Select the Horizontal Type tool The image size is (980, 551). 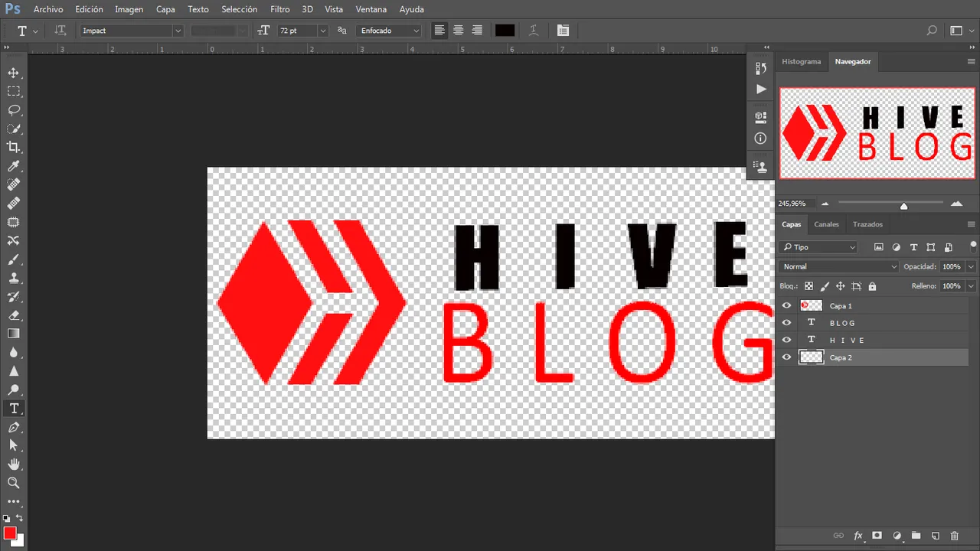13,408
